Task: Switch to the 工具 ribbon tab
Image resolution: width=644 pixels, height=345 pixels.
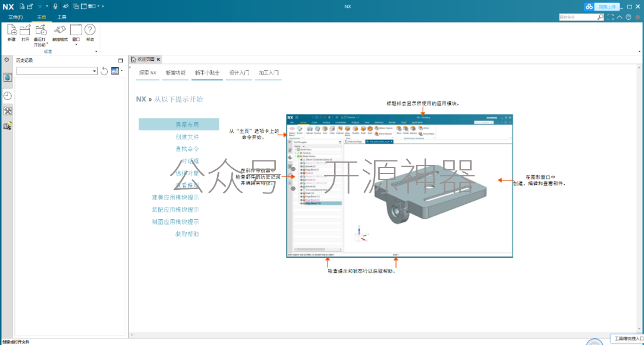Action: point(62,17)
